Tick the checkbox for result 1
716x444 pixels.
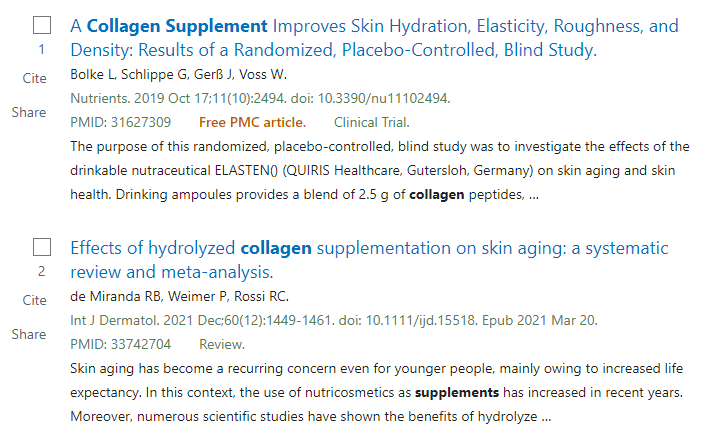tap(42, 25)
